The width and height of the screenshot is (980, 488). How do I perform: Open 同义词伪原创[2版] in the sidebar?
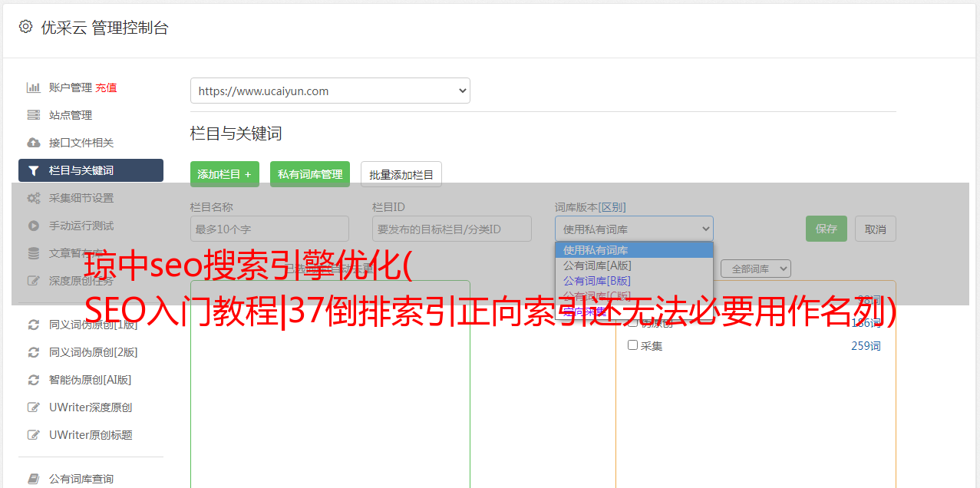tap(93, 352)
